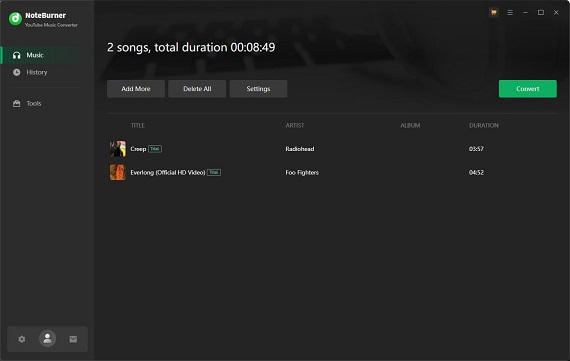This screenshot has width=570, height=361.
Task: Click the Everlong album art thumbnail
Action: point(118,172)
